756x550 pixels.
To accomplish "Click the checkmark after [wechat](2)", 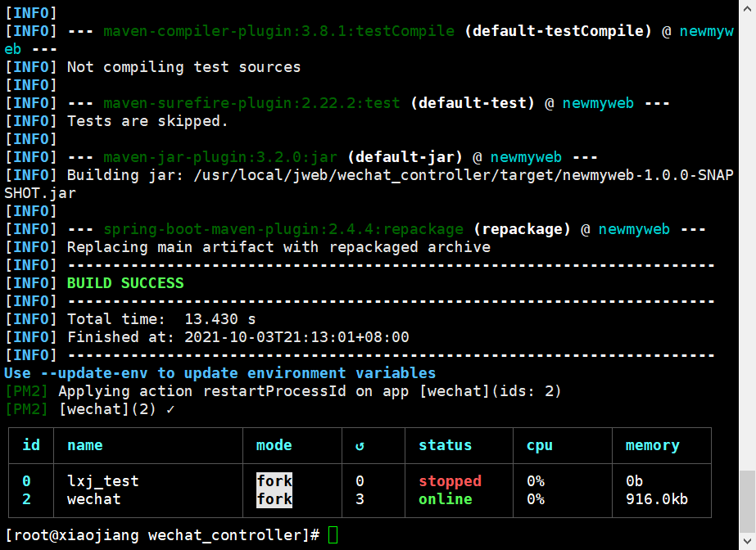I will (170, 409).
